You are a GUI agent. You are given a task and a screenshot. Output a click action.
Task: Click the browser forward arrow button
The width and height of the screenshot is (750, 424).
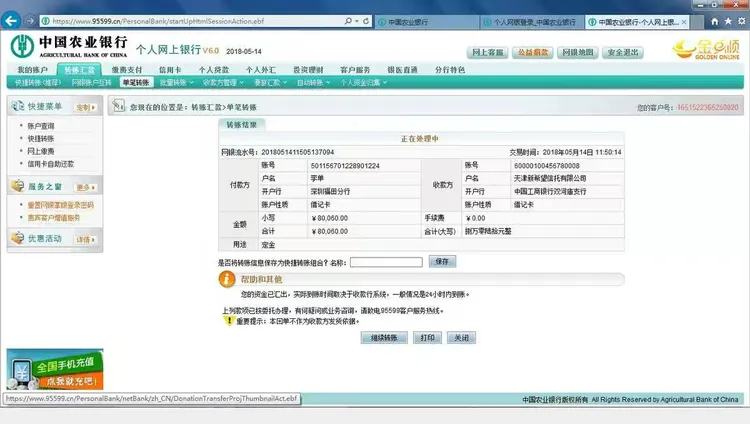30,21
